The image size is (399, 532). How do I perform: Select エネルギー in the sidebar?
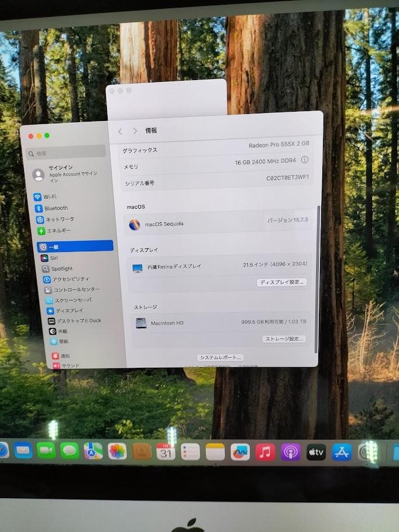point(54,231)
